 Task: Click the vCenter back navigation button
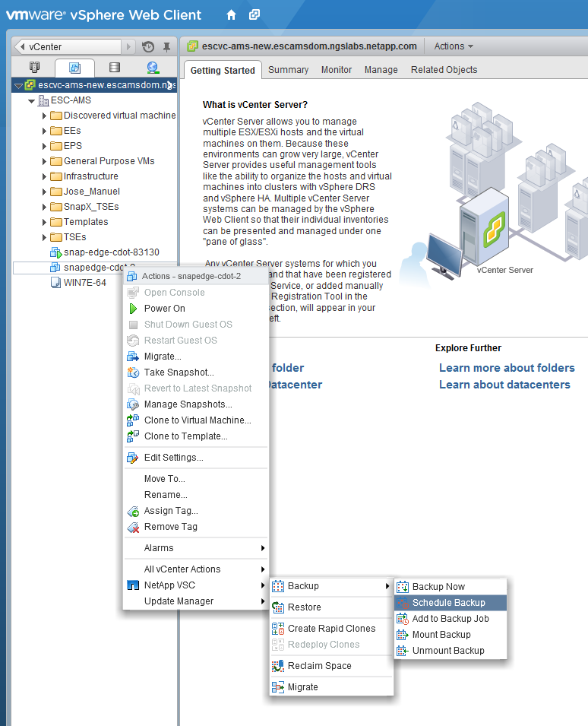pyautogui.click(x=68, y=47)
